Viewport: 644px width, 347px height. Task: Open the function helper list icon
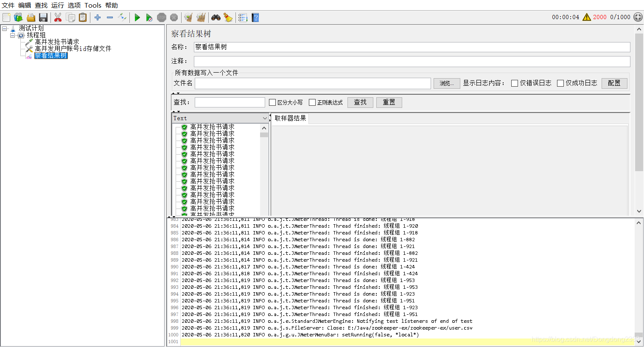click(243, 17)
